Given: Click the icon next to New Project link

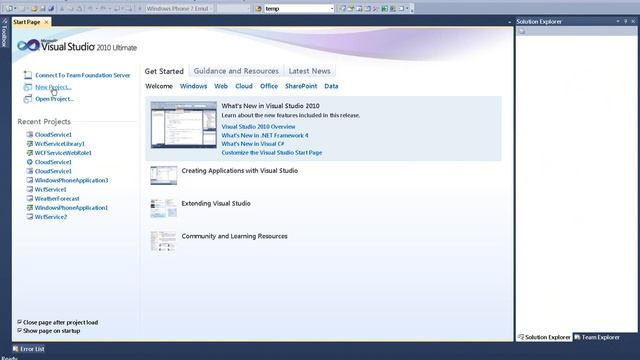Looking at the screenshot, I should tap(28, 87).
